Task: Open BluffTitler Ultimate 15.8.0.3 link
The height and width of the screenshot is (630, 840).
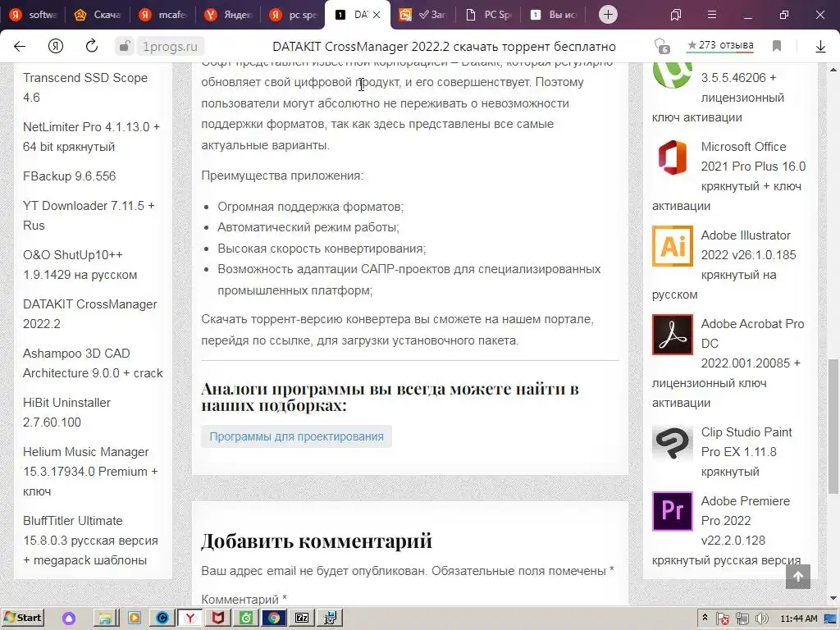Action: click(90, 540)
